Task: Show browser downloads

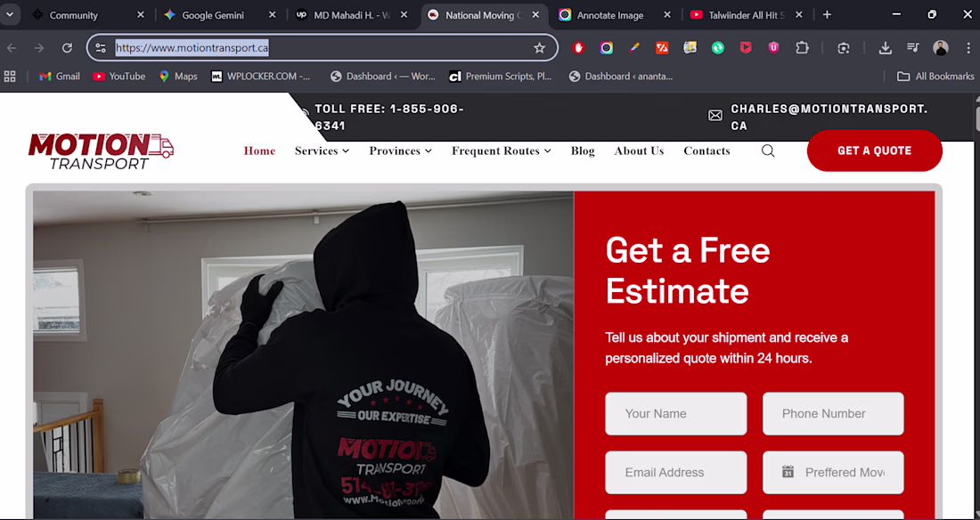Action: [x=885, y=48]
